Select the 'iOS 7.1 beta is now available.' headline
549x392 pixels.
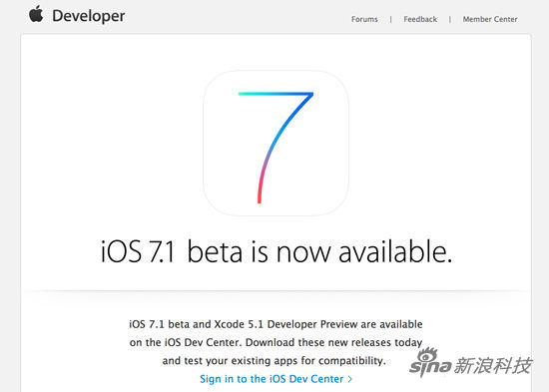pyautogui.click(x=276, y=252)
